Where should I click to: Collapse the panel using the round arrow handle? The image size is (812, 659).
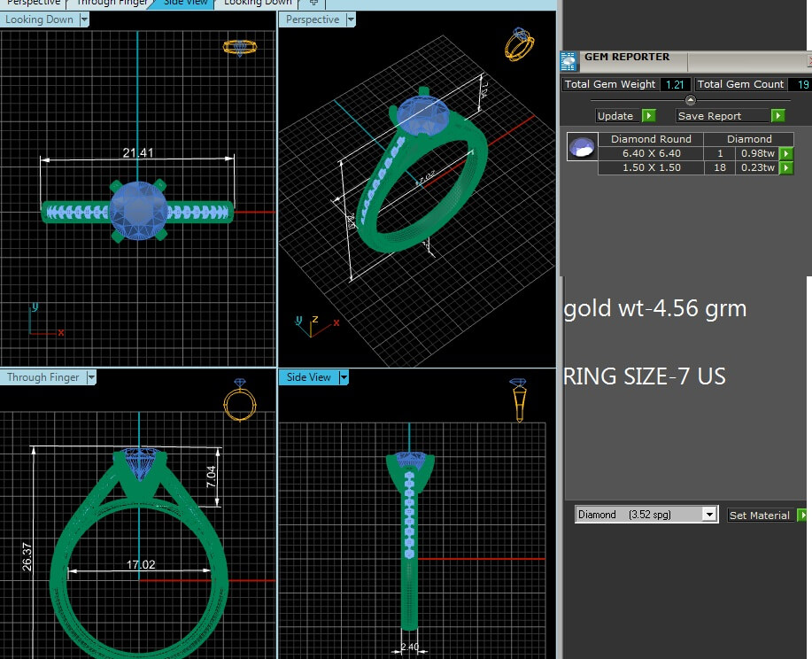[691, 100]
